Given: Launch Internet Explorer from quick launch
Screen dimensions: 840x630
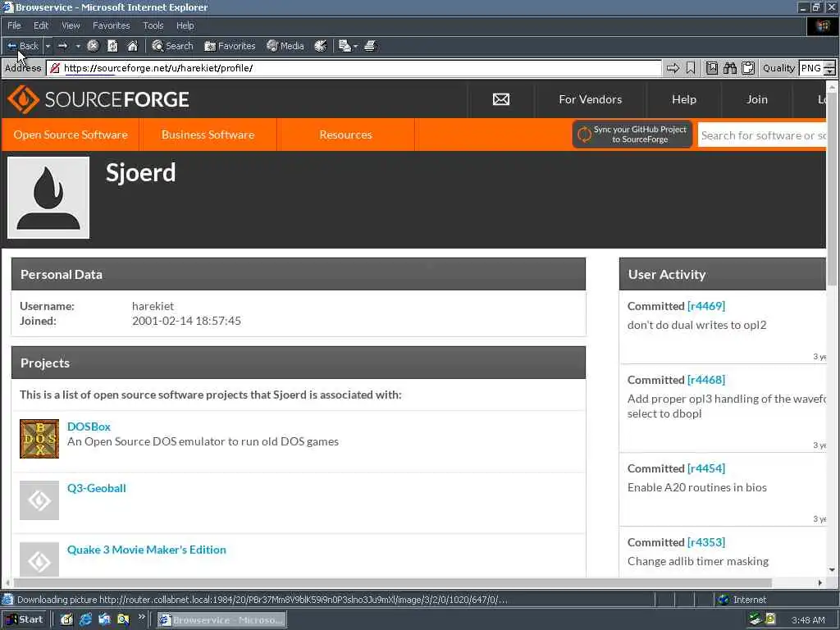Looking at the screenshot, I should pos(85,620).
